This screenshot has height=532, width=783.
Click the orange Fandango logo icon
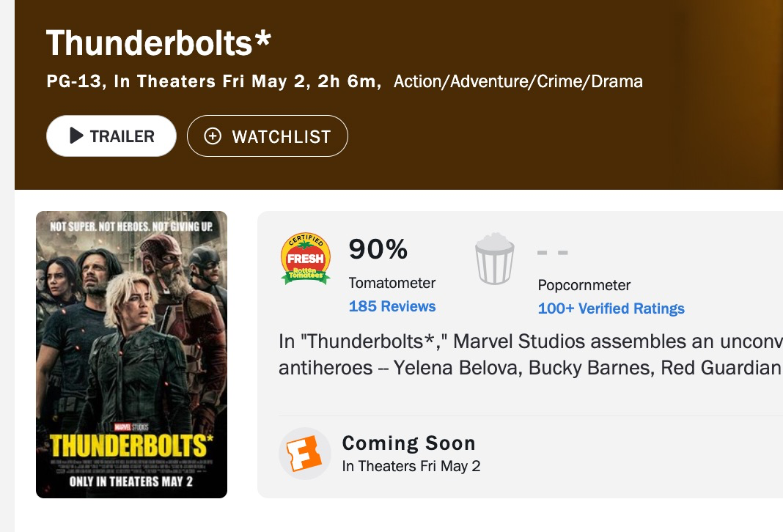pyautogui.click(x=304, y=453)
